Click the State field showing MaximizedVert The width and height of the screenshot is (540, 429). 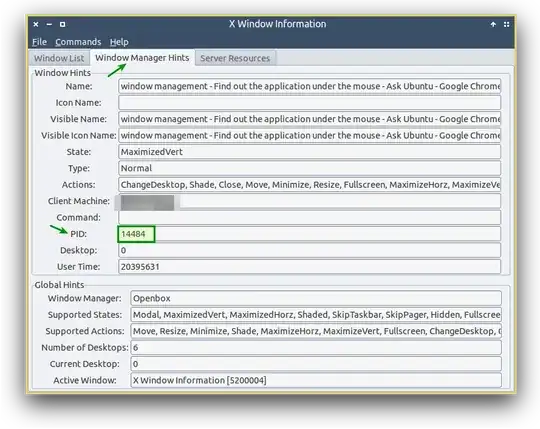(x=309, y=152)
